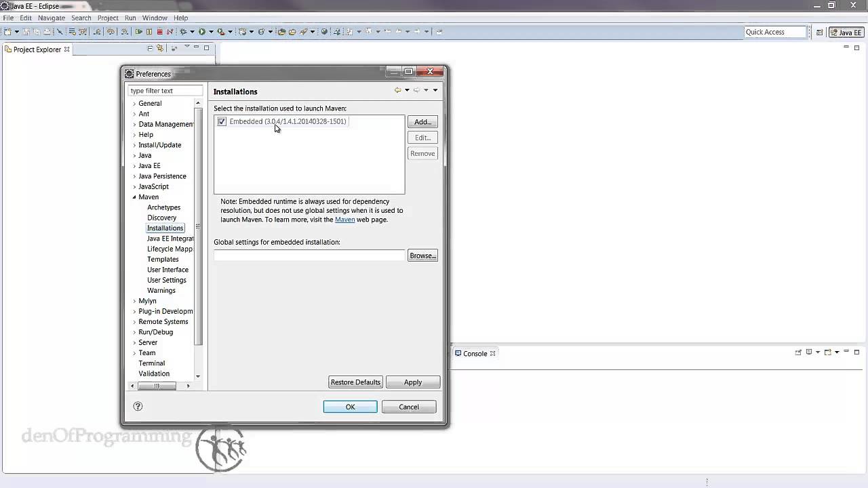The image size is (868, 488).
Task: Open the File menu
Action: tap(8, 18)
